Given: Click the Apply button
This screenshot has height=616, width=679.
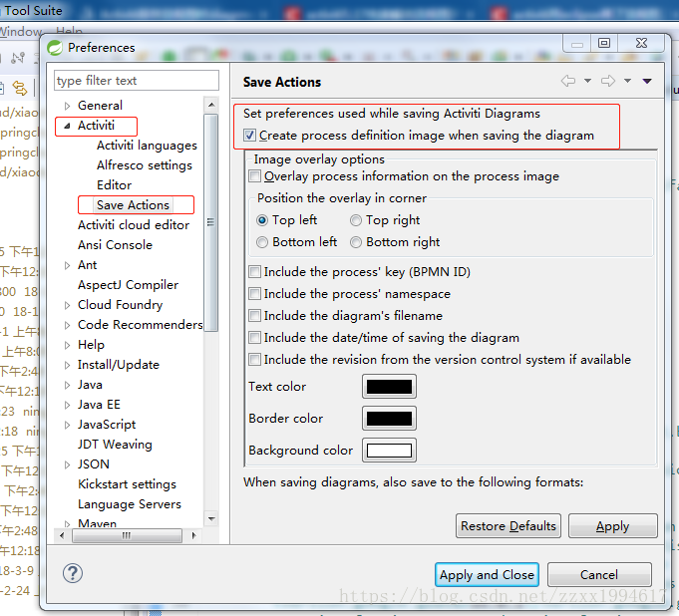Looking at the screenshot, I should pos(613,526).
